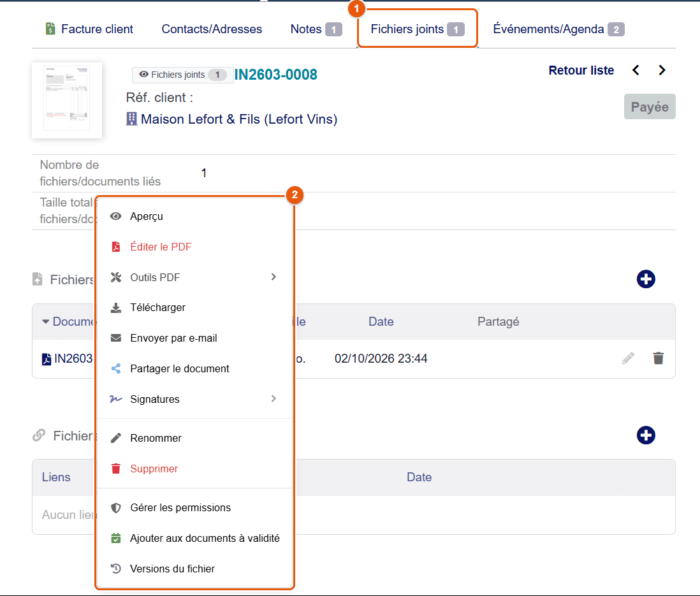Click the tools icon beside Outils PDF
The width and height of the screenshot is (700, 596).
pos(115,277)
